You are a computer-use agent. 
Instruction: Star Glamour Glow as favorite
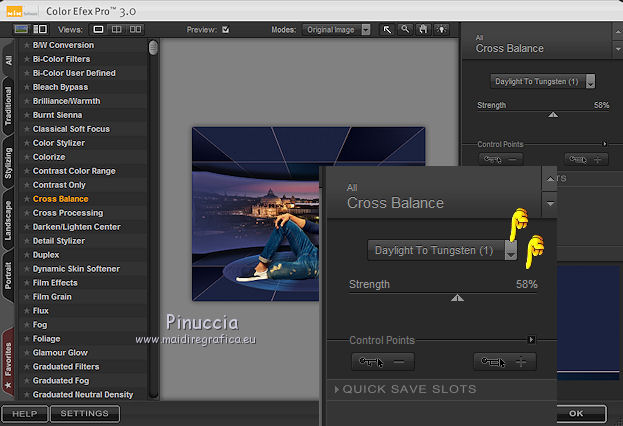27,352
